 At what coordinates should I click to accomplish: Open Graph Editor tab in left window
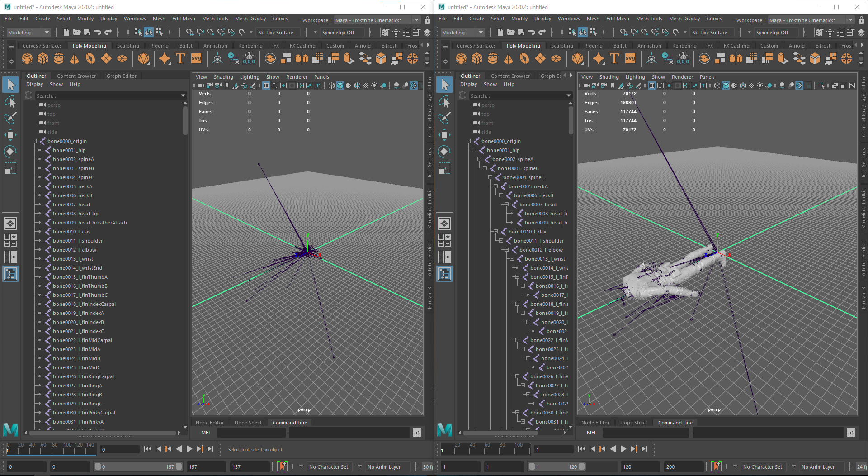(121, 76)
